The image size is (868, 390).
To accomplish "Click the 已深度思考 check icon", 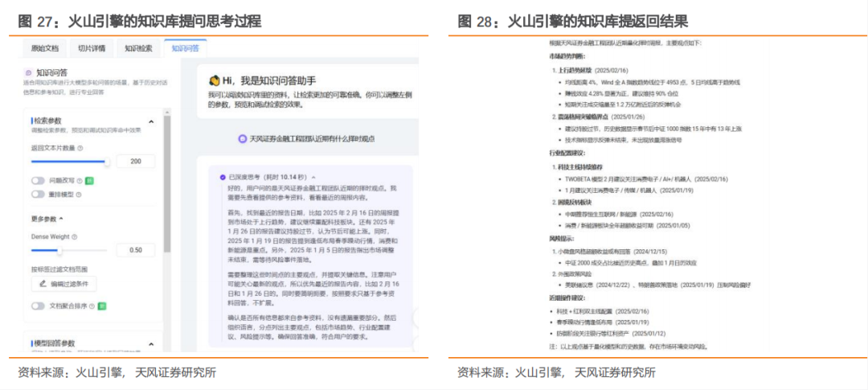I will pyautogui.click(x=223, y=177).
